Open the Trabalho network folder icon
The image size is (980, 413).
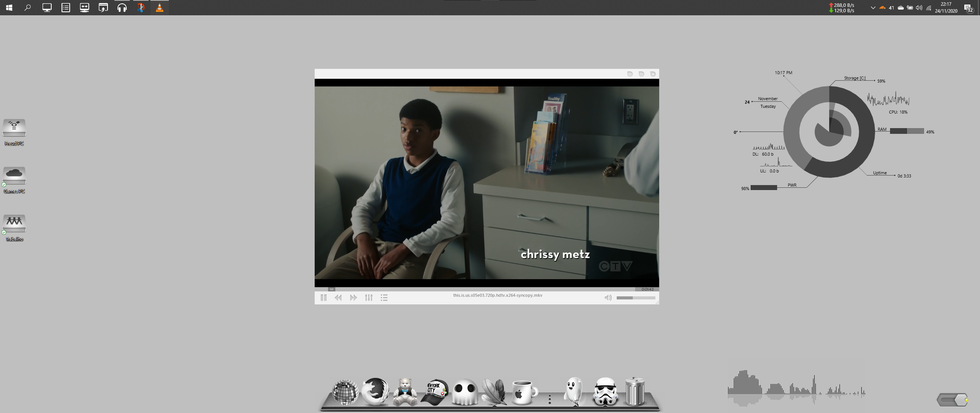tap(14, 224)
